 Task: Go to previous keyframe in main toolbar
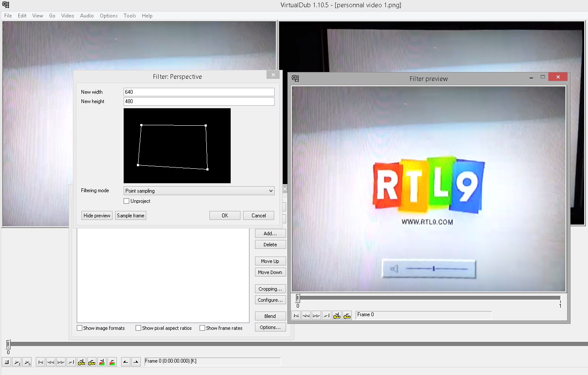tap(82, 362)
